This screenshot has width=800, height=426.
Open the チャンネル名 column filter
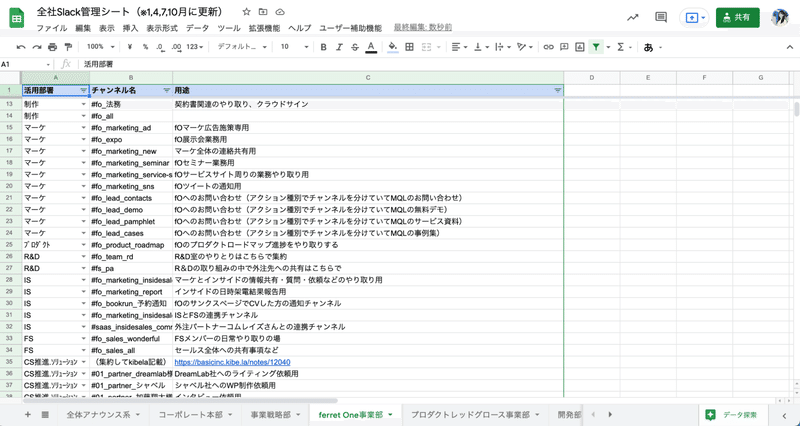point(166,90)
